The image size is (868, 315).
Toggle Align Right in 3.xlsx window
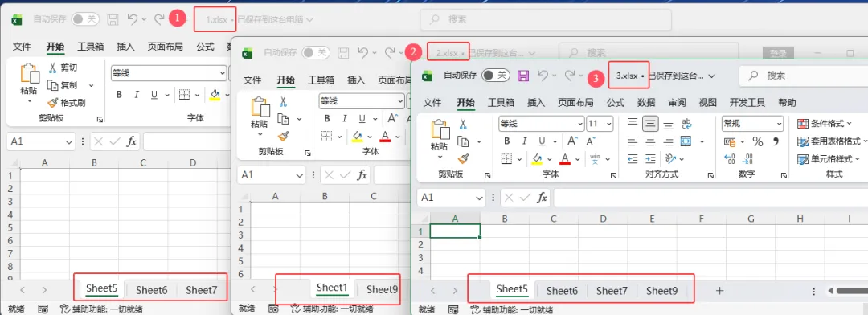point(668,141)
